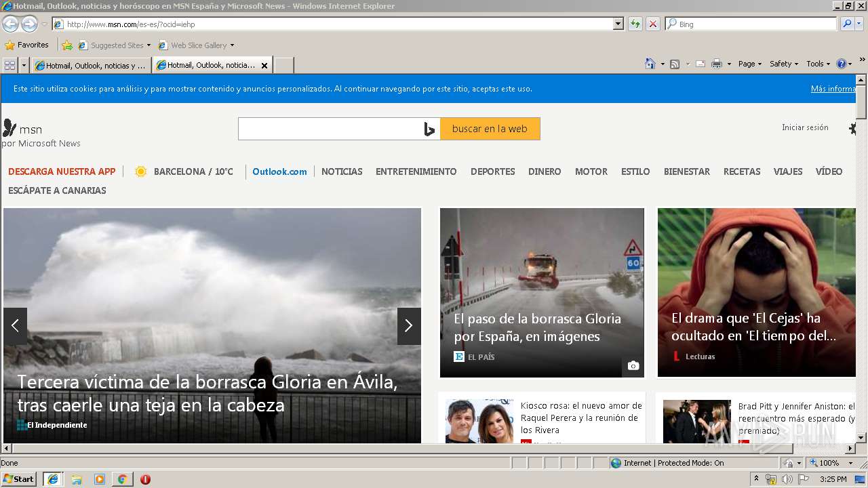
Task: Show the previous headline slide arrow
Action: pyautogui.click(x=15, y=326)
